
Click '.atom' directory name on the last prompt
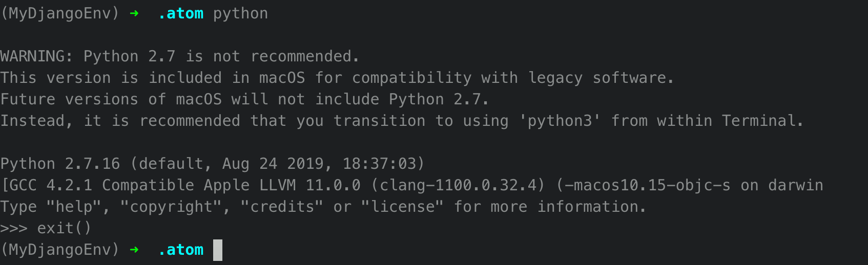[x=181, y=250]
